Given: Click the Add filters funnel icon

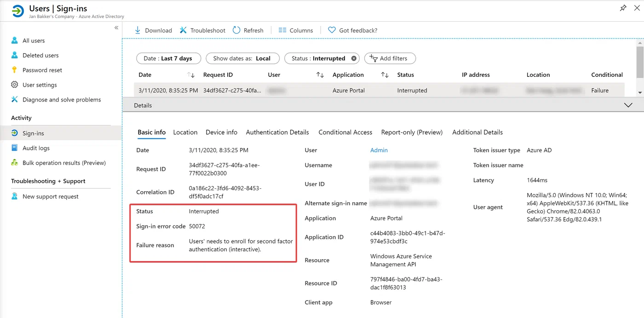Looking at the screenshot, I should click(374, 58).
